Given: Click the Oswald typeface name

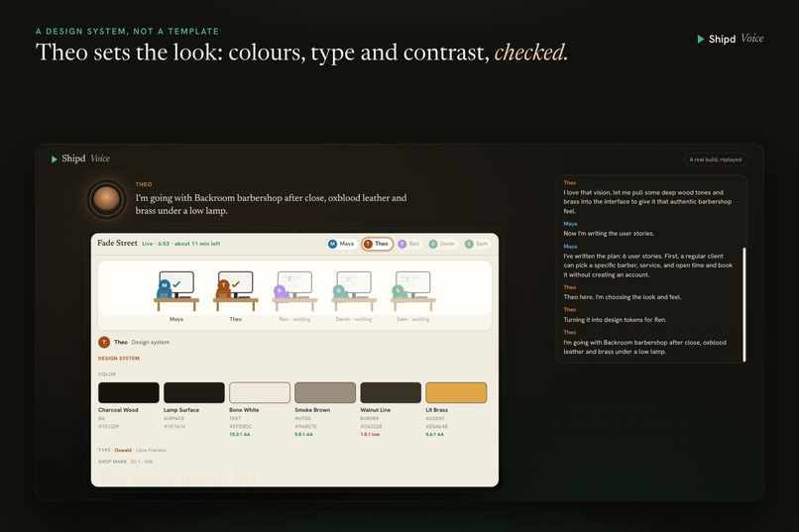Looking at the screenshot, I should [123, 450].
